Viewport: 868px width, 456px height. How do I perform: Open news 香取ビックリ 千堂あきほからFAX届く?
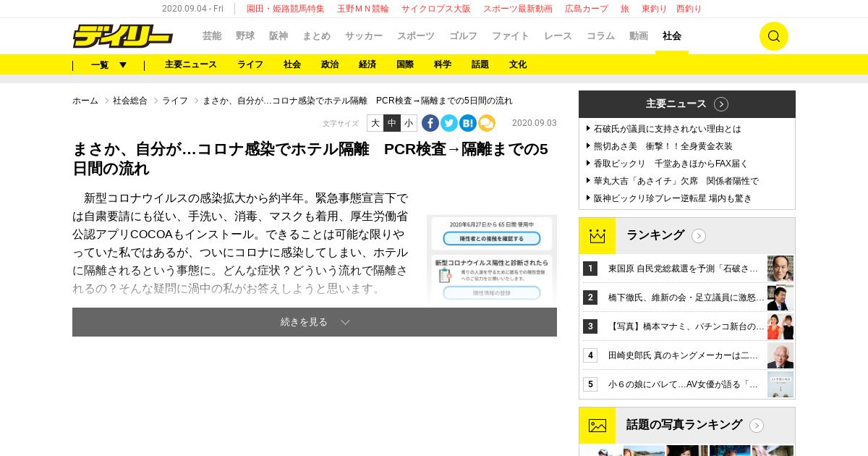tap(671, 164)
